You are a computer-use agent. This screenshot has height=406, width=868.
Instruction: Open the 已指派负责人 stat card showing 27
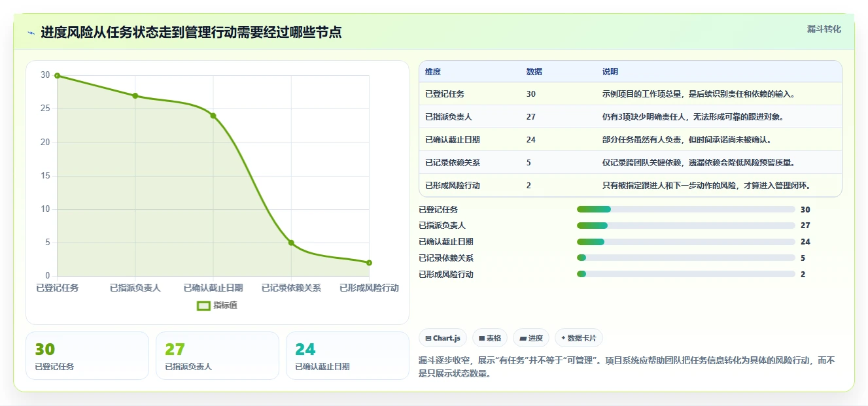coord(217,356)
